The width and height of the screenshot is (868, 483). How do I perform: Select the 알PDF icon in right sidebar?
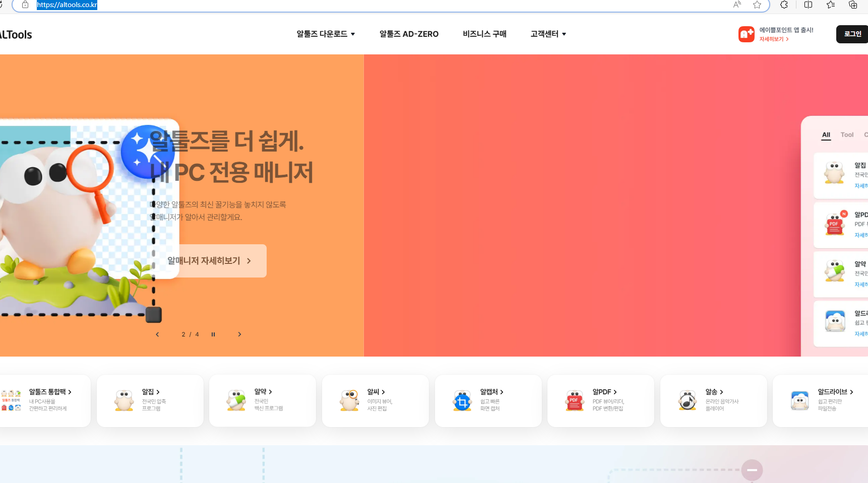[835, 225]
